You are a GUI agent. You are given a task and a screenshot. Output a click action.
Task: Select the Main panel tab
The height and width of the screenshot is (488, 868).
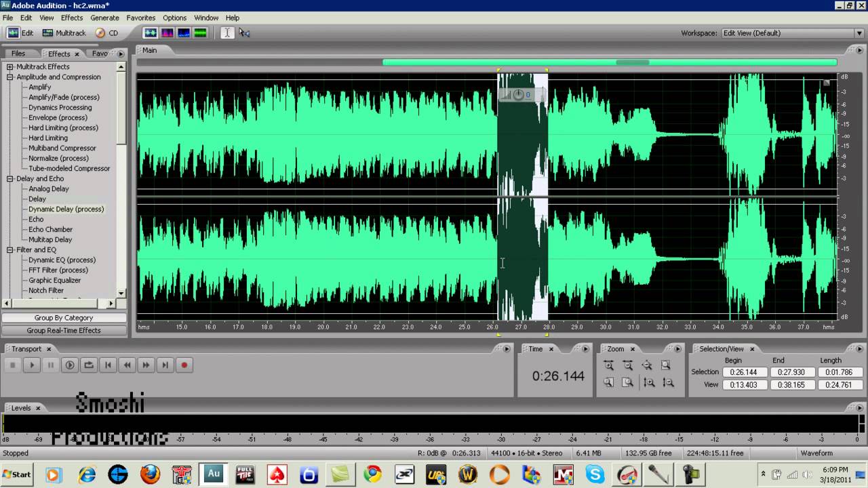coord(149,50)
